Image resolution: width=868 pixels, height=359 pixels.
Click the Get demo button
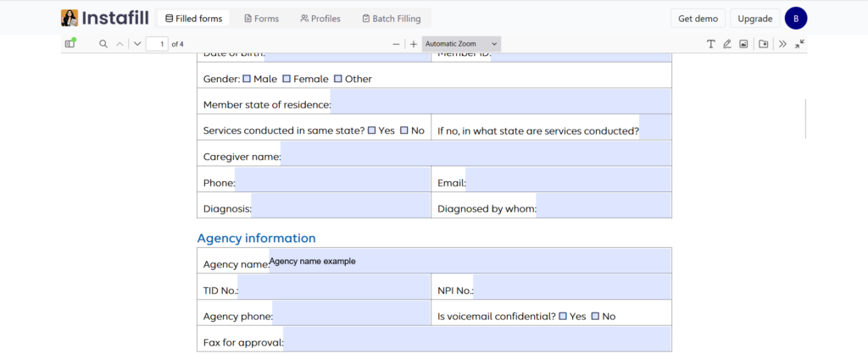pos(699,19)
